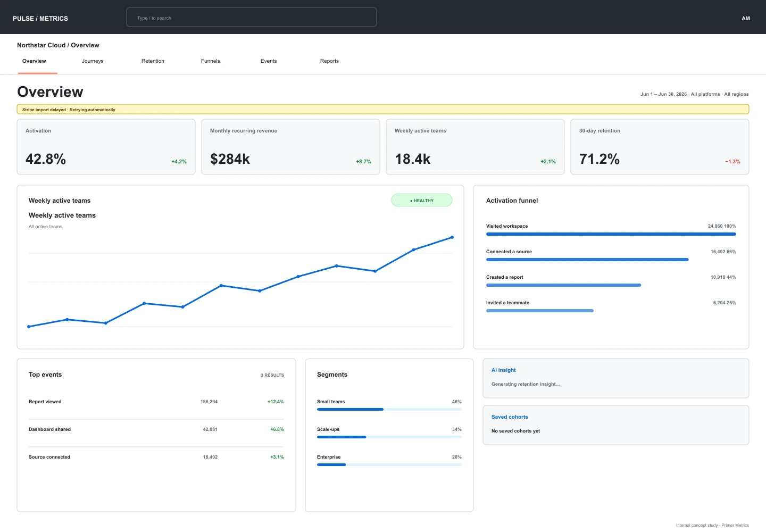Screen dimensions: 766x532
Task: Click the Enterprise 20% value
Action: coord(457,457)
